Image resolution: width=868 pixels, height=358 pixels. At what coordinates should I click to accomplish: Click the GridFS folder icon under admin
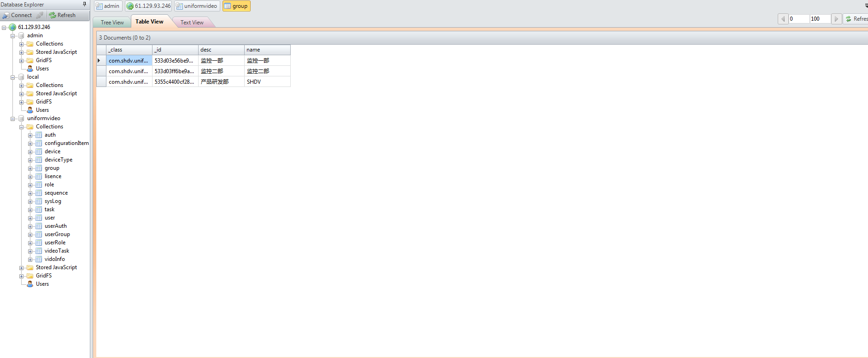click(x=30, y=60)
